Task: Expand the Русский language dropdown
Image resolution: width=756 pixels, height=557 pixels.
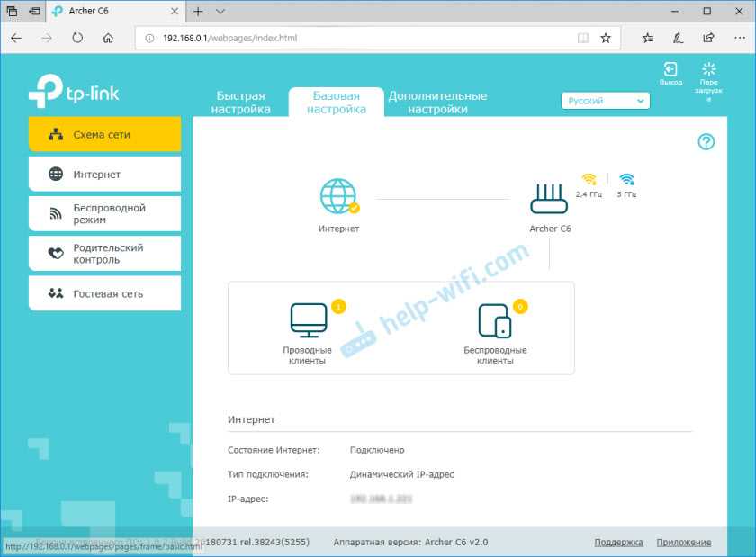Action: tap(605, 101)
